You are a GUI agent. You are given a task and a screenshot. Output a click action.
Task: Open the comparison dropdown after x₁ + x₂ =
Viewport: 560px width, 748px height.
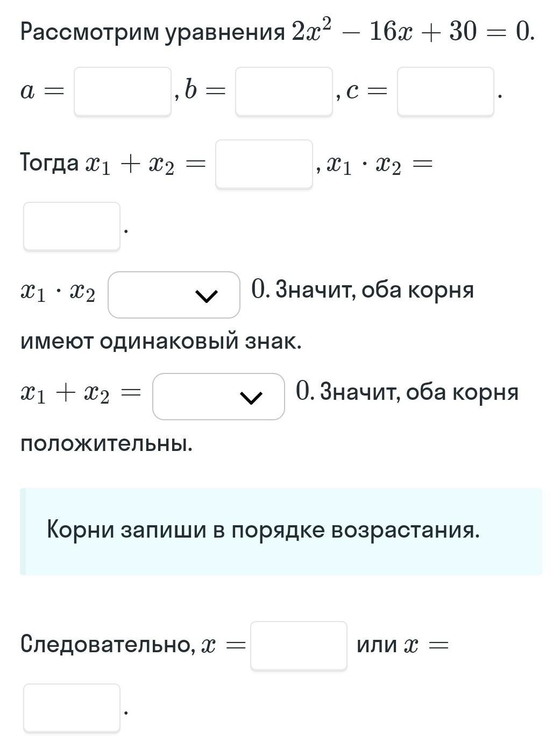[x=218, y=397]
